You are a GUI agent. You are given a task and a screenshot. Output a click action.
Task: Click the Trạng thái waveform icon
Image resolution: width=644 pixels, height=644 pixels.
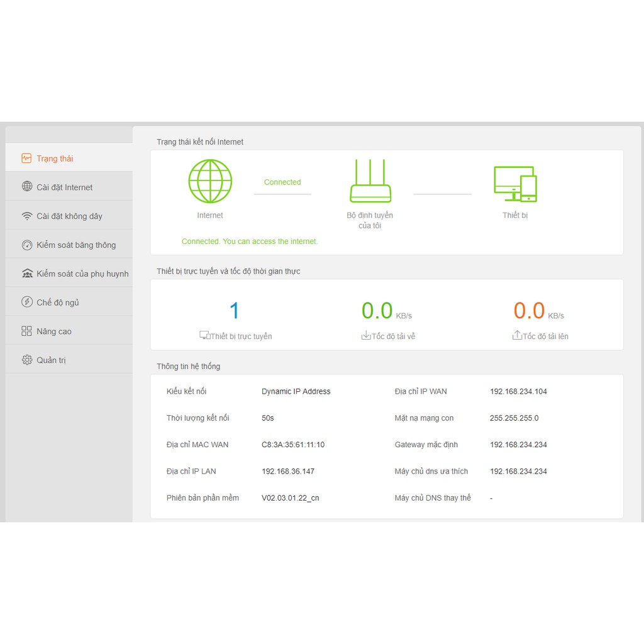26,158
